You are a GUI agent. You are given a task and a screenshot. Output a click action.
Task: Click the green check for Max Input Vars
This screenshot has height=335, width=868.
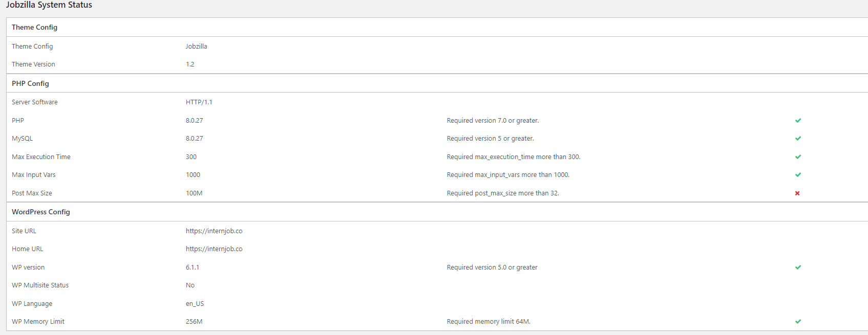click(798, 175)
